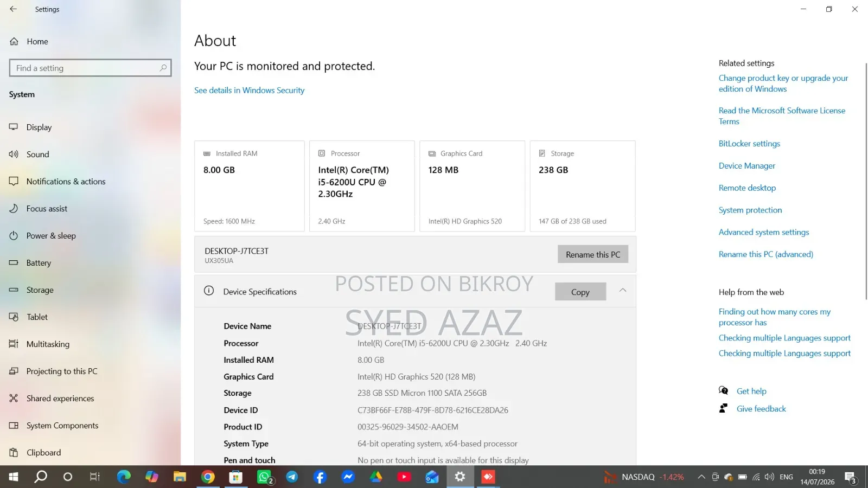The image size is (868, 488).
Task: Click the Get help link
Action: [751, 391]
